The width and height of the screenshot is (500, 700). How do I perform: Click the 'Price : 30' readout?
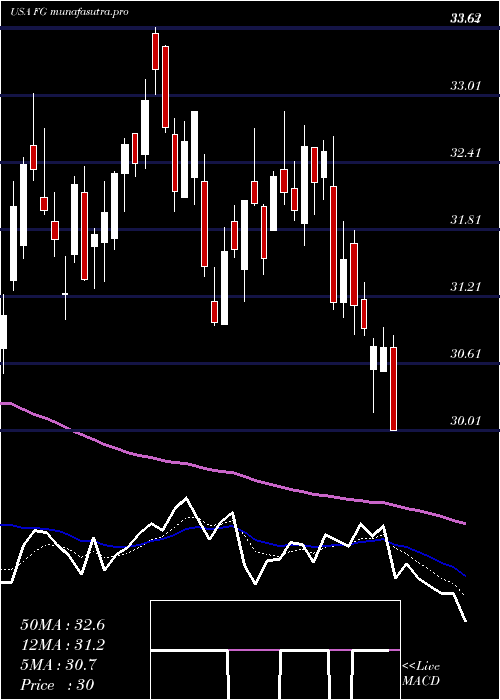pos(57,684)
